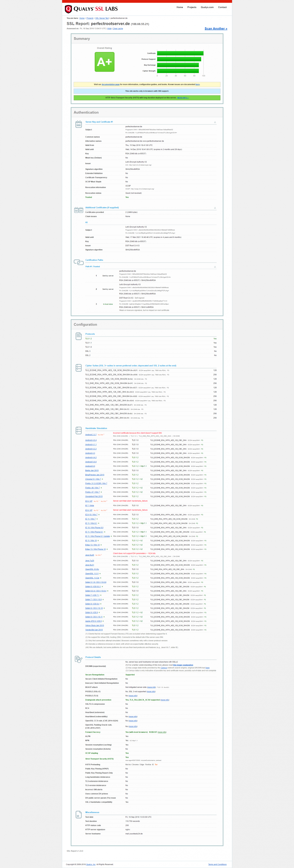Click the mail.yourdeals24.de server hostname value
The height and width of the screenshot is (868, 294).
[x=134, y=834]
